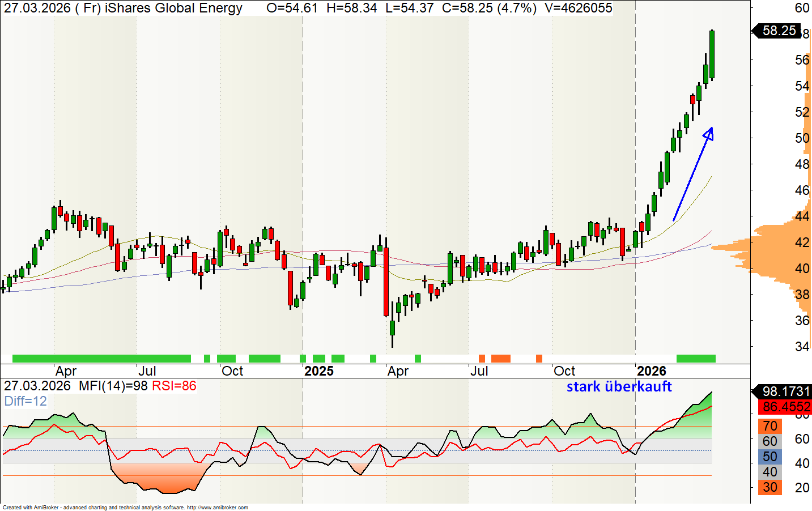
Task: Click the large red candlestick before Apr 2025
Action: coord(386,281)
